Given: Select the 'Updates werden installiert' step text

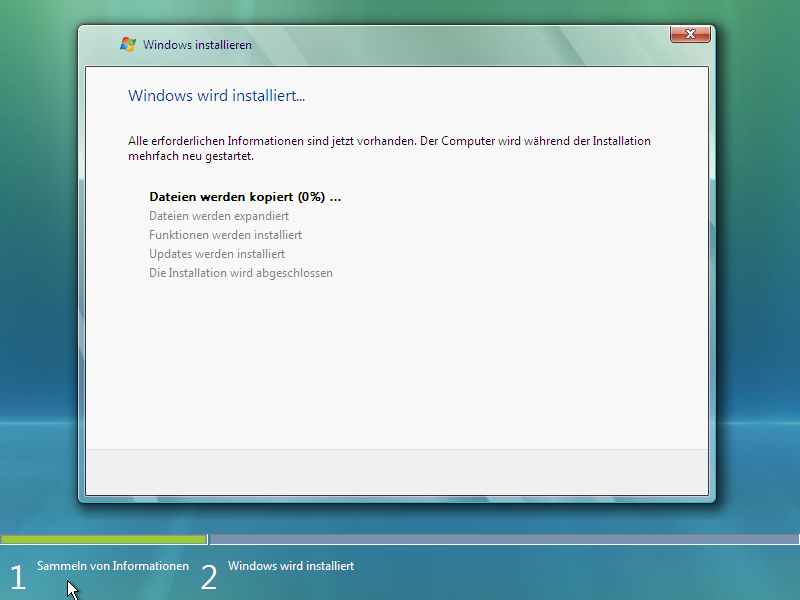Looking at the screenshot, I should coord(217,253).
